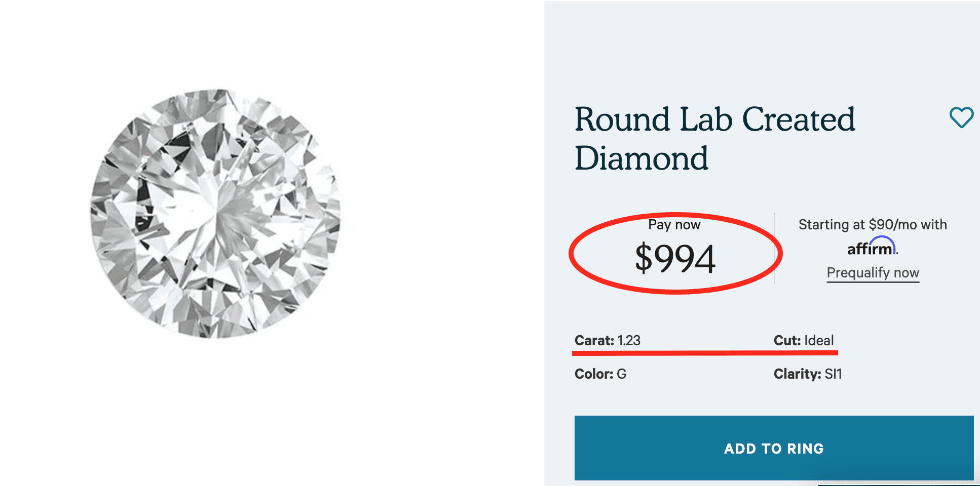
Task: Click the vertical divider beside the price
Action: 775,248
